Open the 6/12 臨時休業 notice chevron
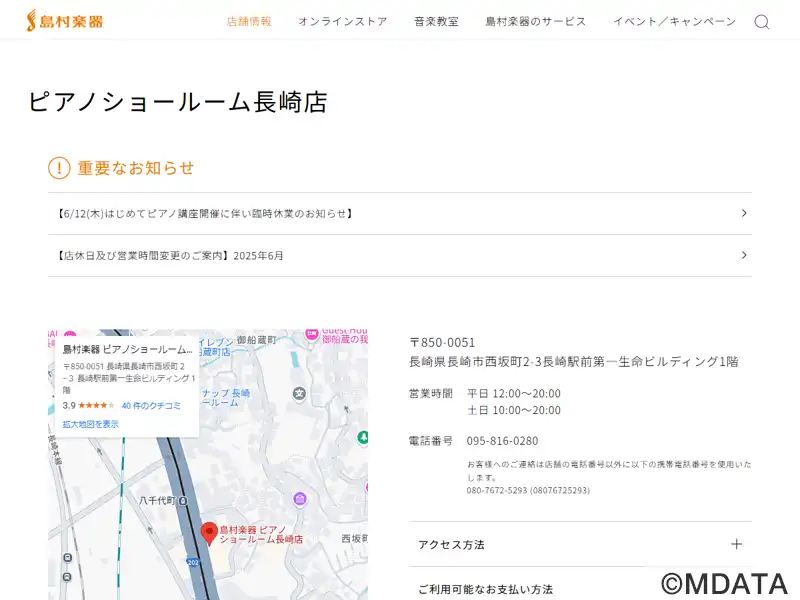Viewport: 800px width, 600px height. click(744, 213)
